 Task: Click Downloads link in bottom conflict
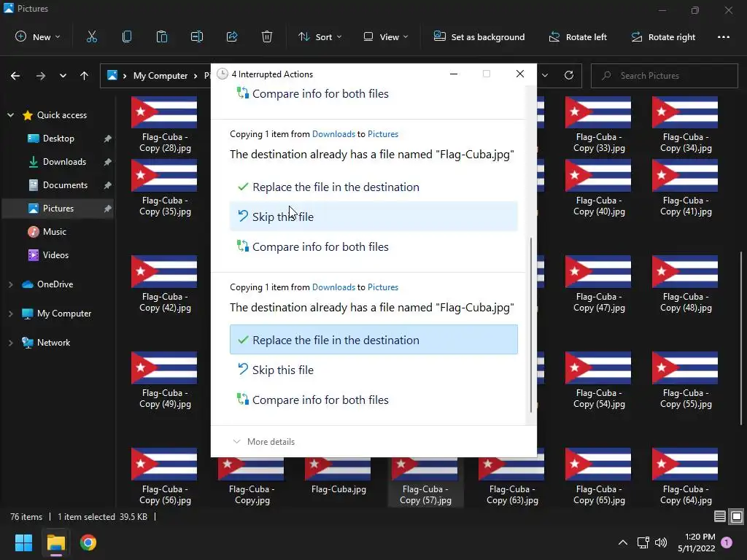pyautogui.click(x=333, y=287)
